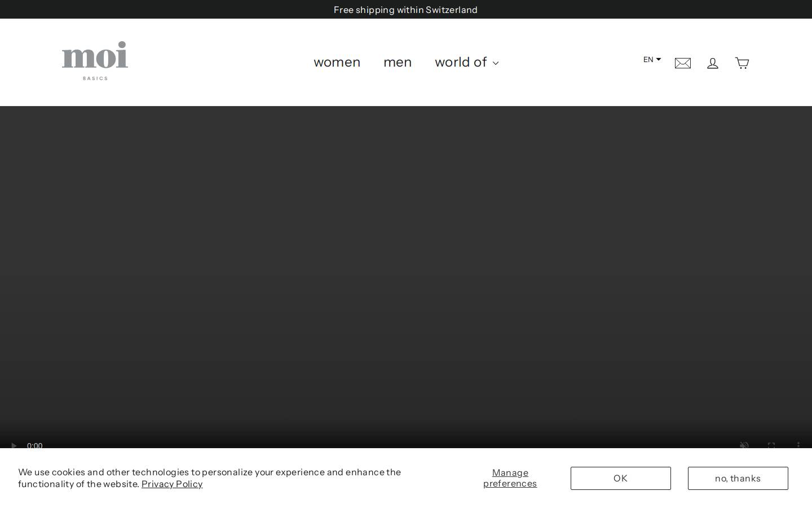
Task: Click the moi BASICS logo
Action: (95, 60)
